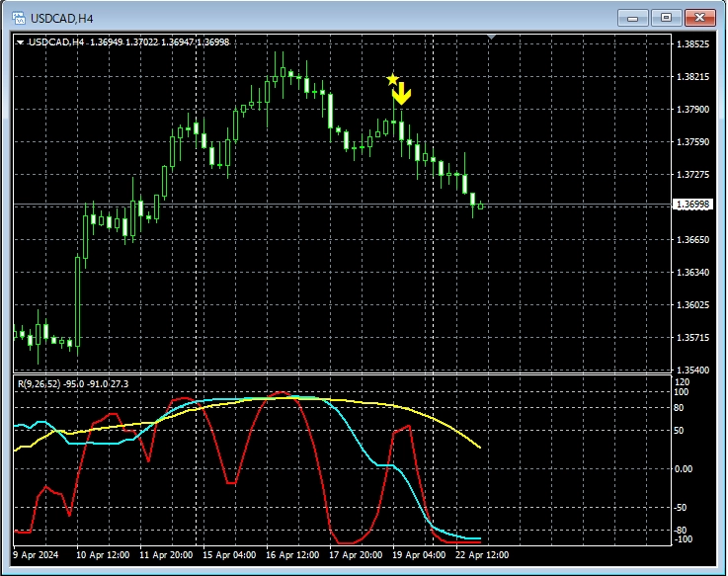
Task: Click the 16 Apr 12:00 time axis label
Action: [x=290, y=555]
